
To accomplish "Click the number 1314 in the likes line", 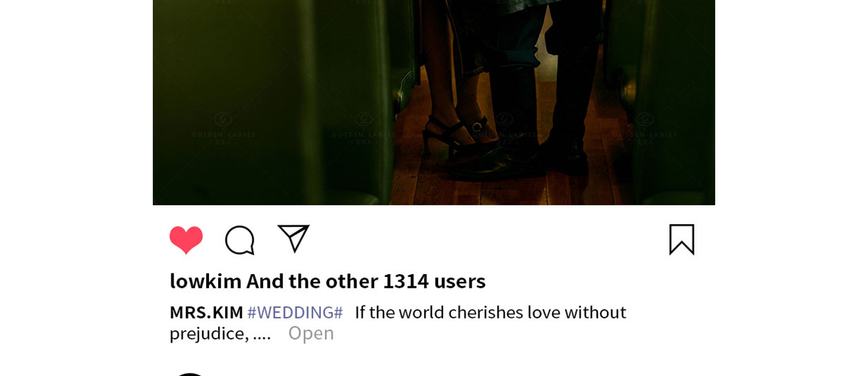I will click(x=406, y=281).
